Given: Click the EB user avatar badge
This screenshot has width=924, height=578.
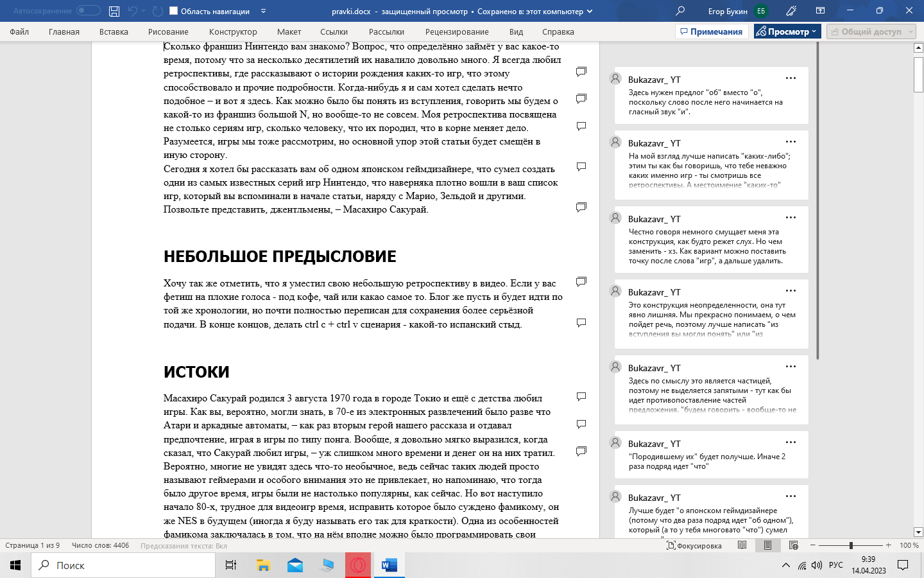Looking at the screenshot, I should [761, 11].
